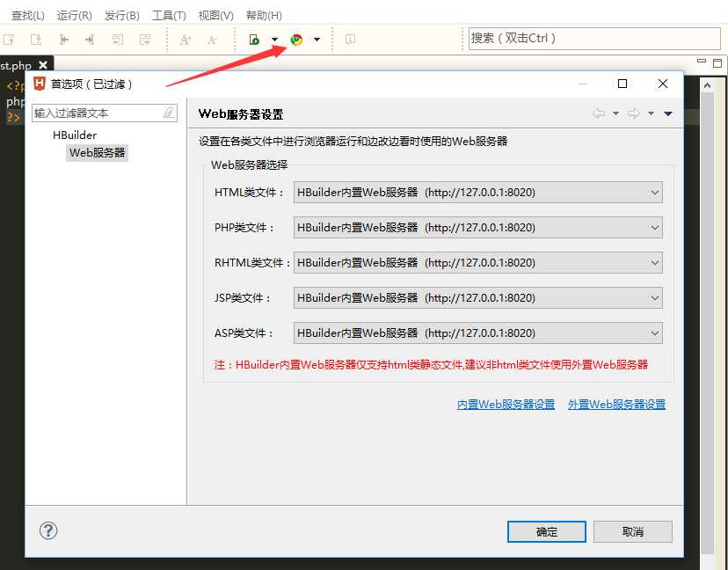This screenshot has height=570, width=728.
Task: Click the Web服务器设置 heading text
Action: [x=241, y=114]
